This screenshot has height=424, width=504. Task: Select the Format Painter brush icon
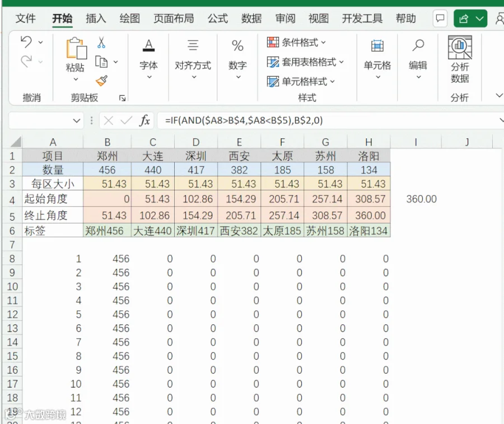[101, 80]
